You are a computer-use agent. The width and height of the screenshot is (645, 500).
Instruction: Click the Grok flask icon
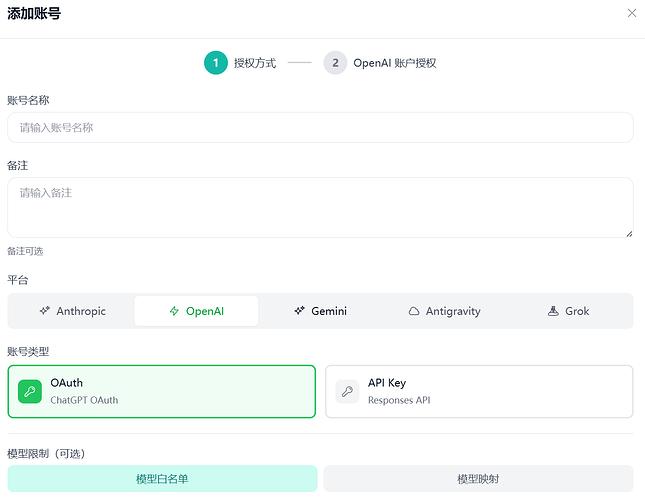553,311
